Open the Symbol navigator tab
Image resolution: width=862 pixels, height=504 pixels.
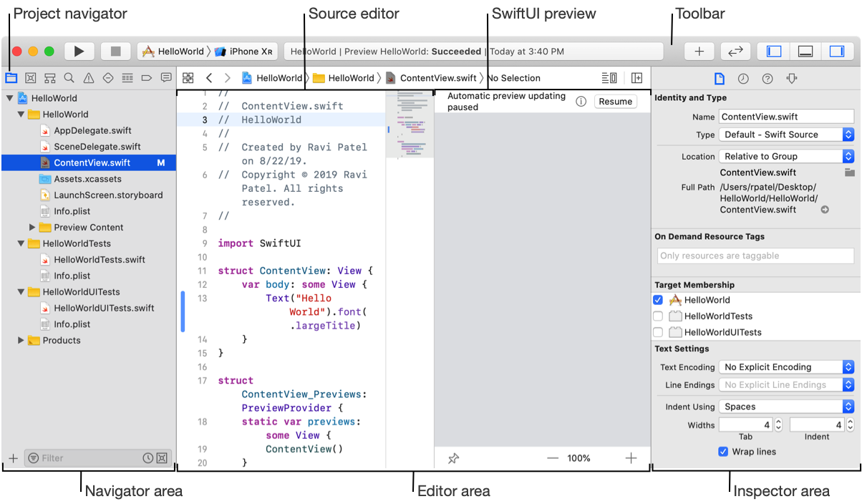(50, 78)
